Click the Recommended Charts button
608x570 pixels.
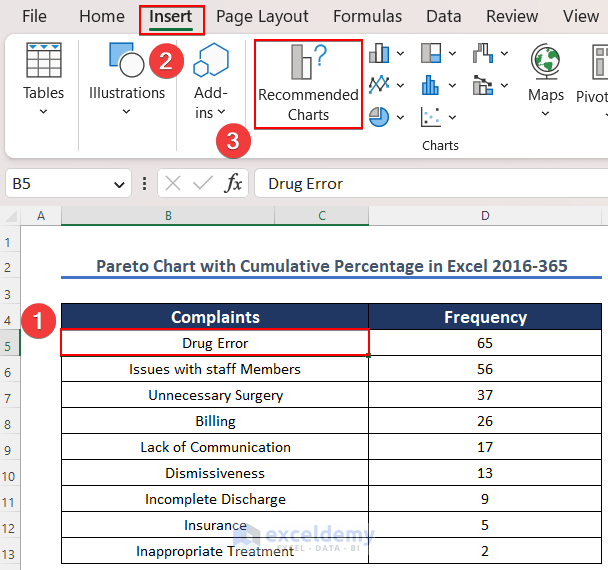308,84
